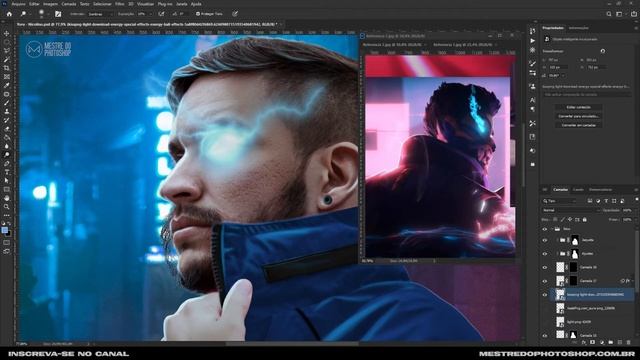Click Converter em camadas button
The width and height of the screenshot is (640, 360).
(x=578, y=125)
